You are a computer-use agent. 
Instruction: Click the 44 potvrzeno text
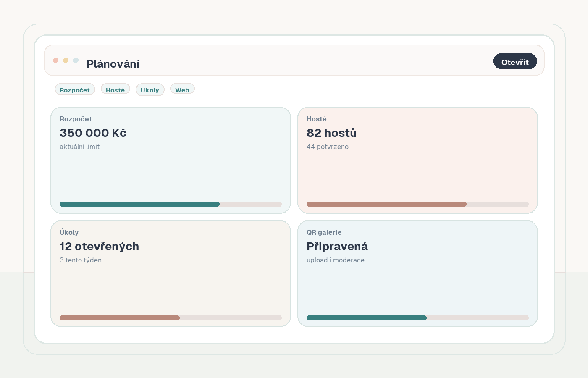pos(327,147)
